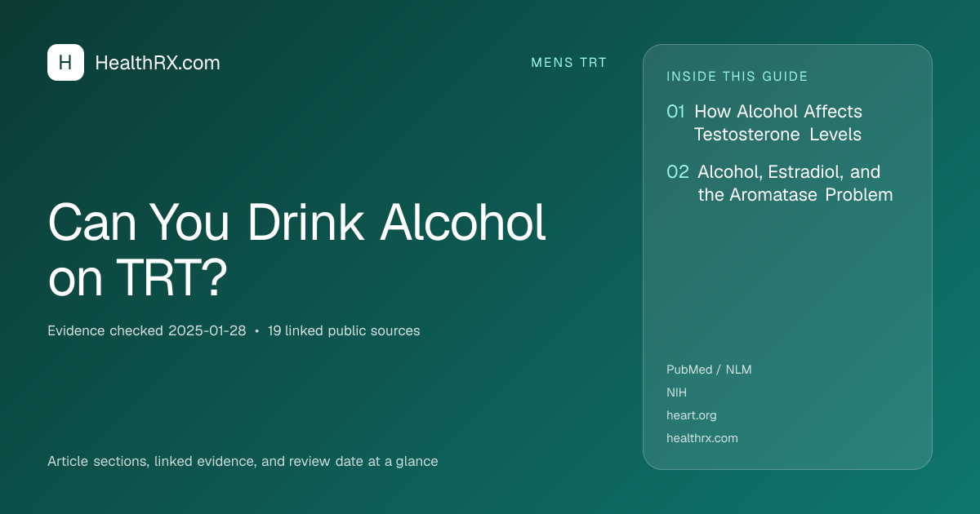The height and width of the screenshot is (514, 980).
Task: Click the INSIDE THIS GUIDE heading
Action: 737,77
